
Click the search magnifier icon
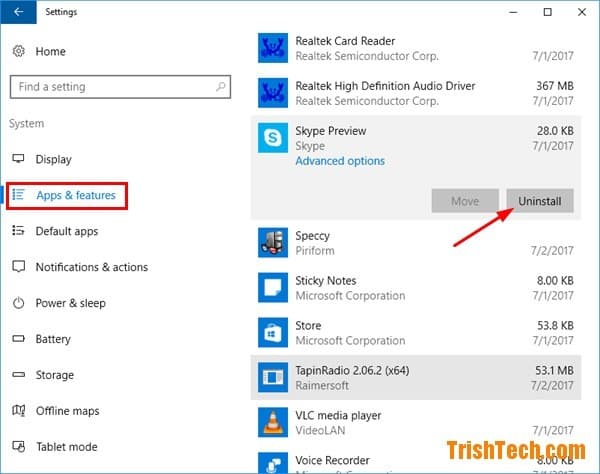coord(220,87)
